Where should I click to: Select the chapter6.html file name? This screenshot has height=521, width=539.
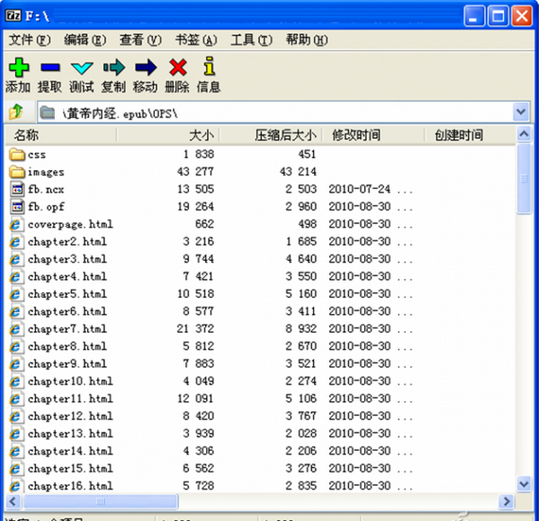[x=67, y=312]
